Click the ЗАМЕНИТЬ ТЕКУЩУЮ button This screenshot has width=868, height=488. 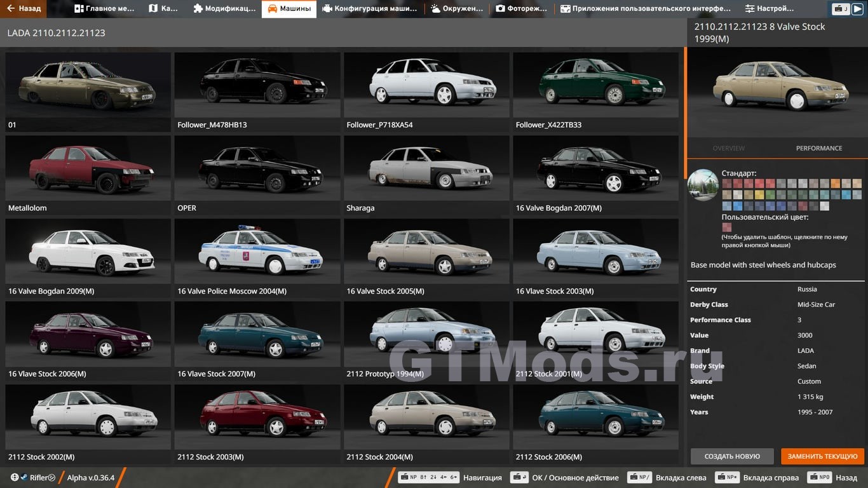click(822, 456)
